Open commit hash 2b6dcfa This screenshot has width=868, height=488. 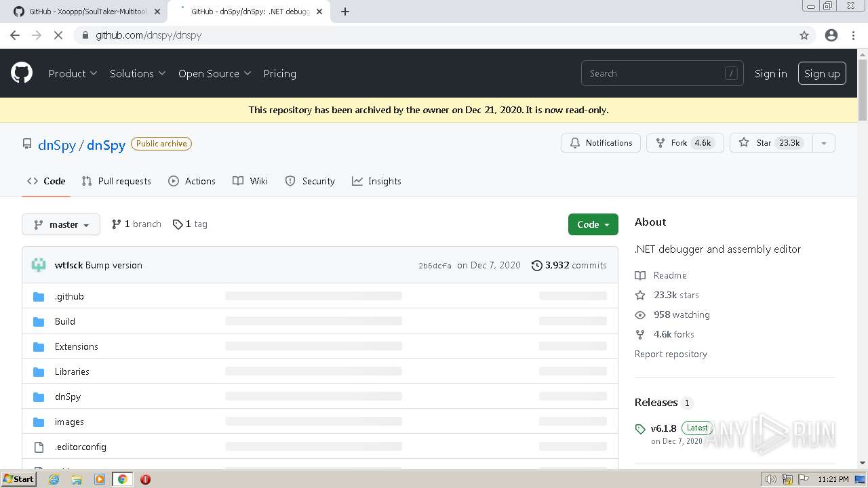click(x=435, y=266)
